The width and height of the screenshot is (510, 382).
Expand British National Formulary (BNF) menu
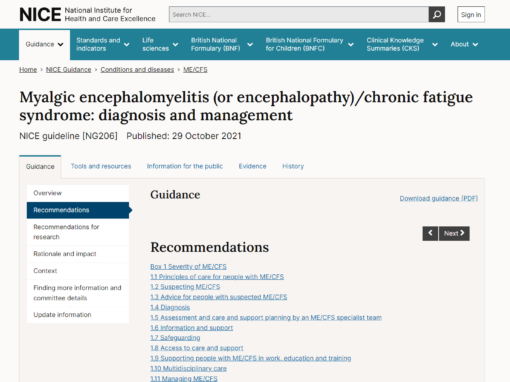pos(221,44)
